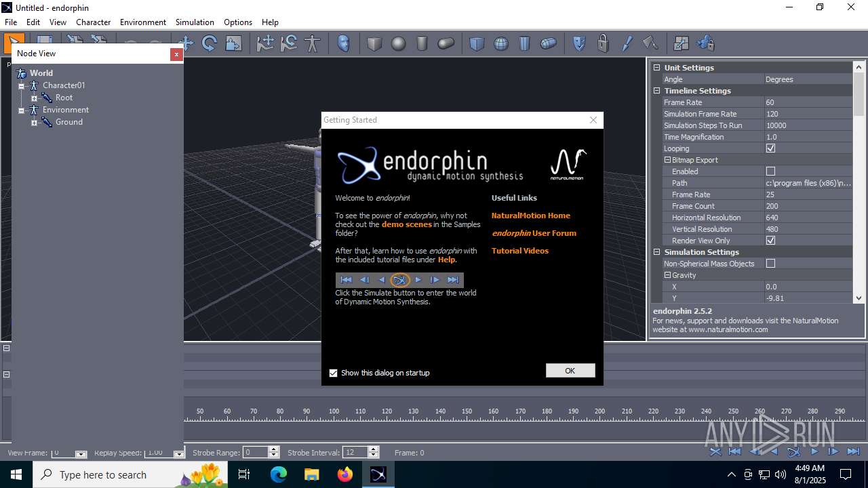Open the Environment menu
Viewport: 868px width, 488px height.
tap(143, 22)
